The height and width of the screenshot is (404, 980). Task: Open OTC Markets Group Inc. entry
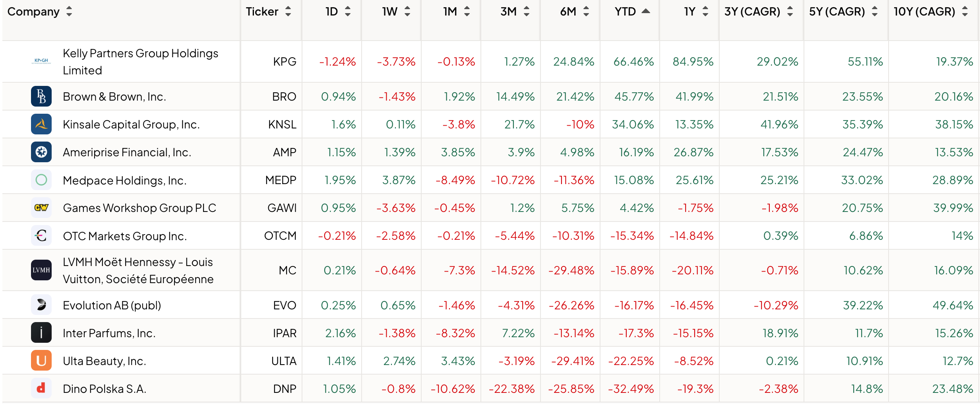pos(124,235)
